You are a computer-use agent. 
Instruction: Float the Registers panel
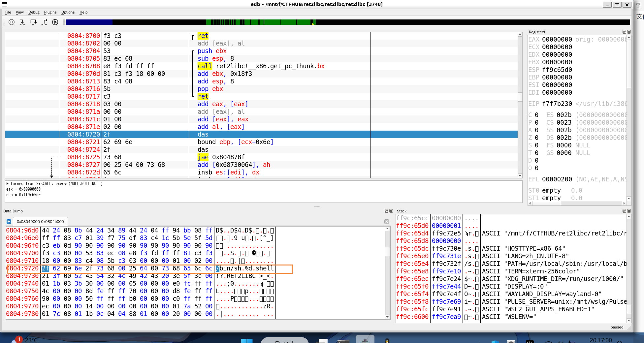pyautogui.click(x=624, y=32)
